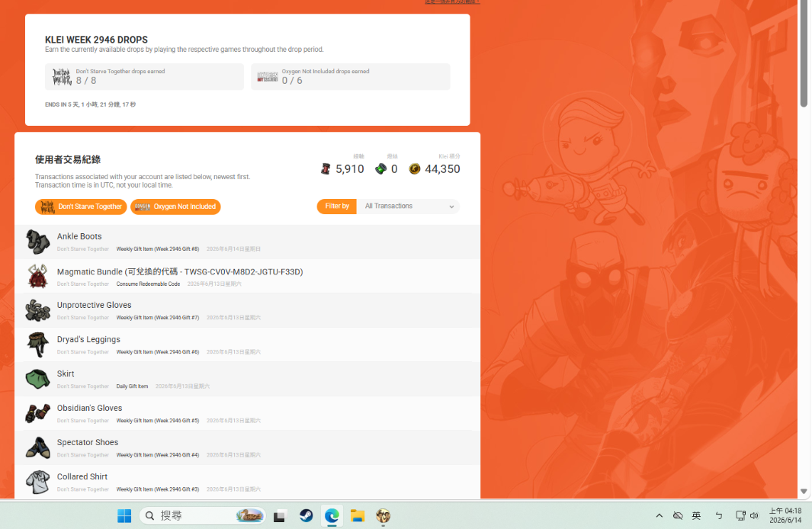This screenshot has width=812, height=529.
Task: Click the taskbar search box
Action: click(x=203, y=515)
